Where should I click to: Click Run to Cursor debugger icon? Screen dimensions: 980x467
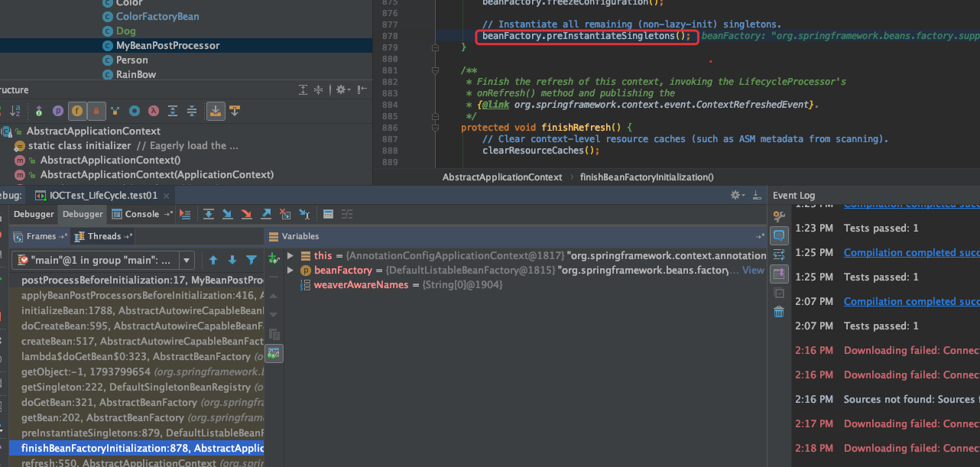click(x=304, y=214)
